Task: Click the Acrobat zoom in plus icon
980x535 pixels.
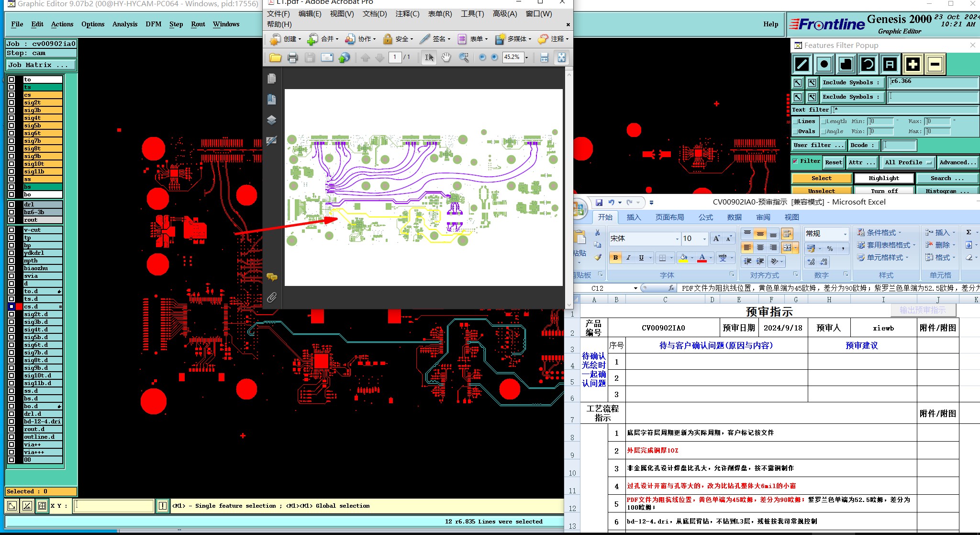Action: [x=494, y=57]
